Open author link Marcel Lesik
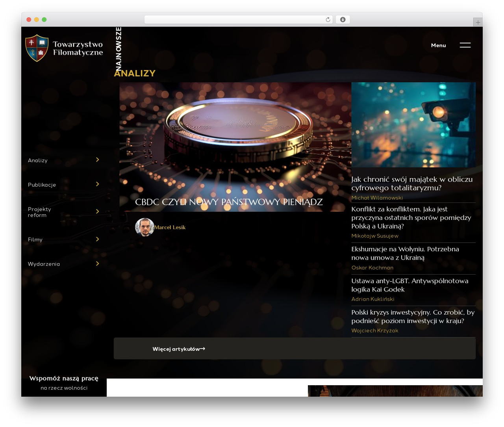The height and width of the screenshot is (427, 504). [170, 227]
